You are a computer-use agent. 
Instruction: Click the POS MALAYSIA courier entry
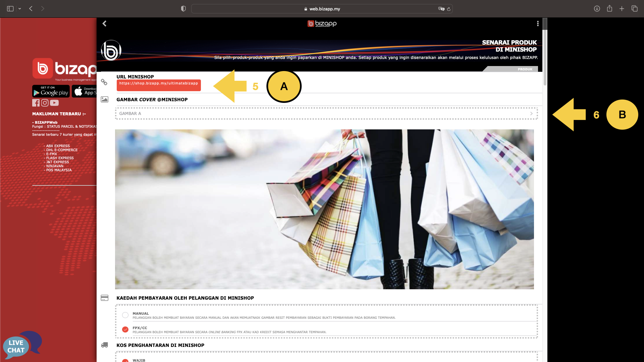pyautogui.click(x=59, y=170)
